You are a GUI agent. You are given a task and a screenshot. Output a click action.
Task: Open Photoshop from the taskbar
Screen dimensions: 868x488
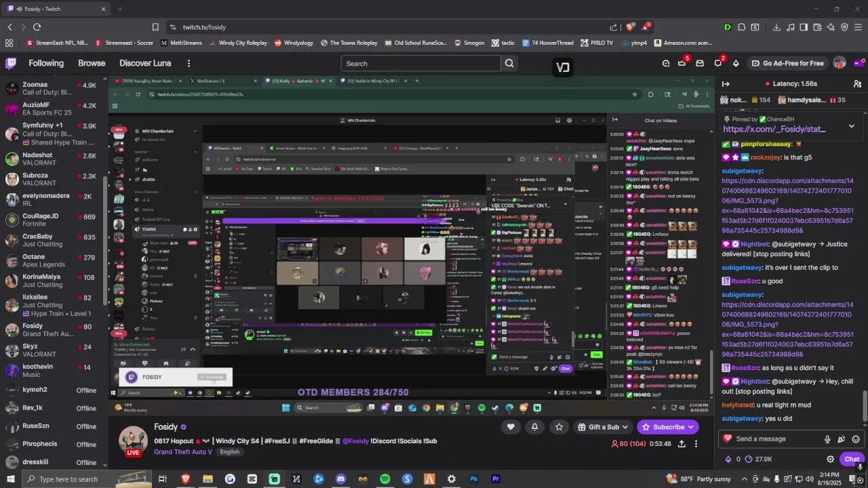[474, 479]
